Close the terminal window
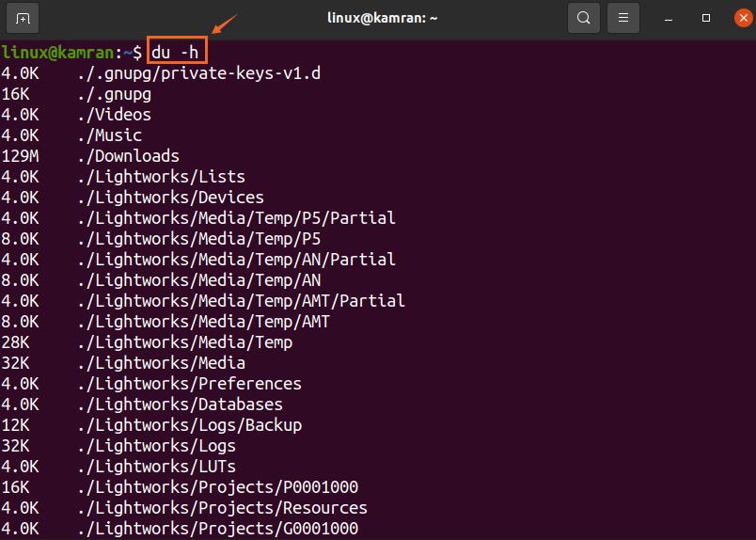 pyautogui.click(x=744, y=18)
